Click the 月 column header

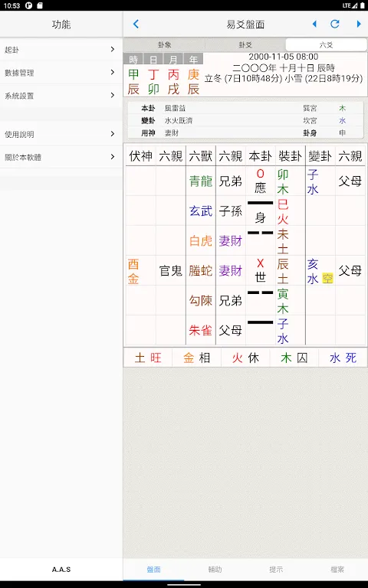(173, 59)
